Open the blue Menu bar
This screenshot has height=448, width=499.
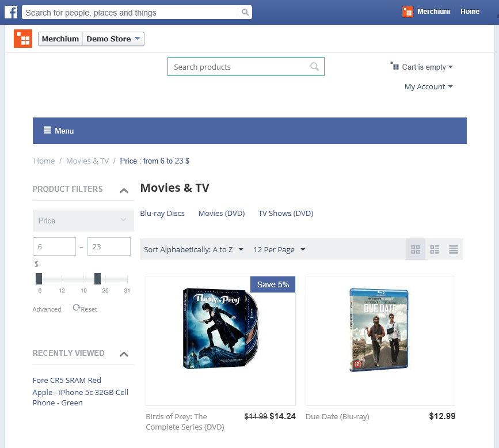coord(250,131)
